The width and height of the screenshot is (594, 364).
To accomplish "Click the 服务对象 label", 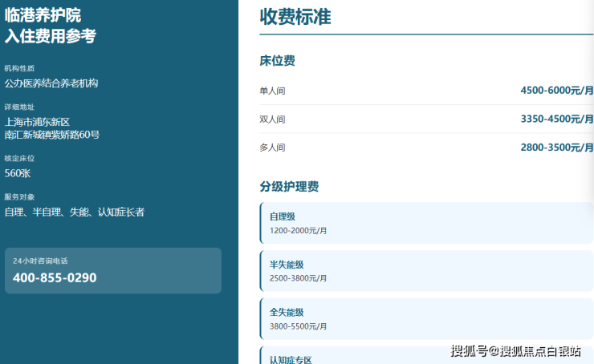I will (19, 196).
